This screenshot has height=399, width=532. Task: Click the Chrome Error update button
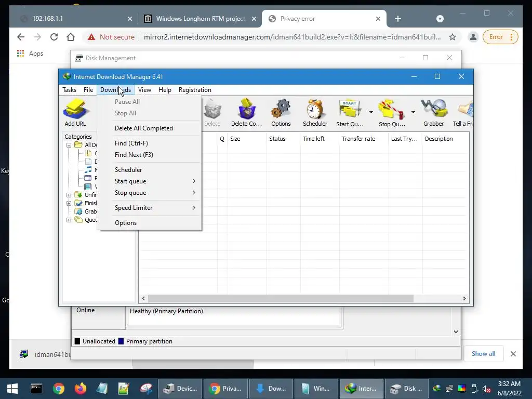[500, 37]
